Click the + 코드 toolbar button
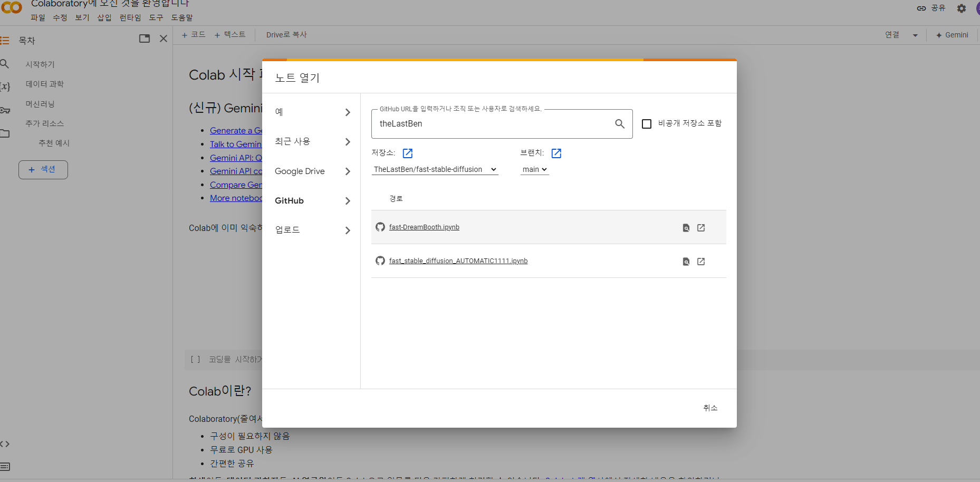This screenshot has width=980, height=482. 194,35
